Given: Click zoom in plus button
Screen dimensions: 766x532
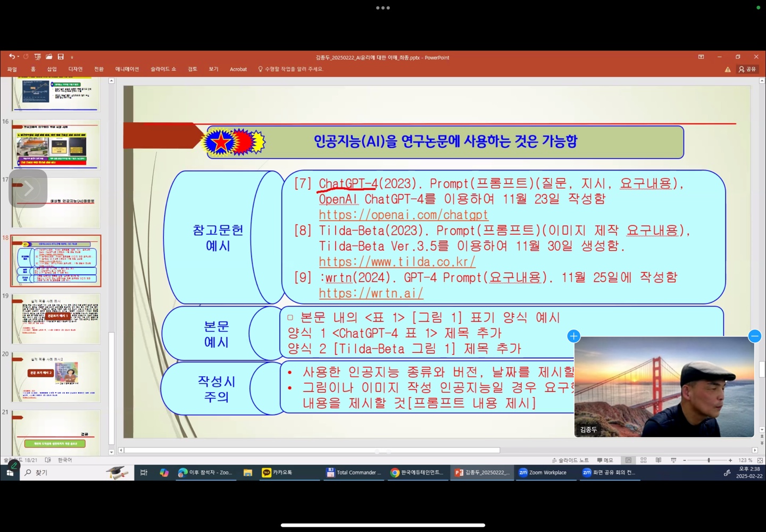Looking at the screenshot, I should coord(730,460).
